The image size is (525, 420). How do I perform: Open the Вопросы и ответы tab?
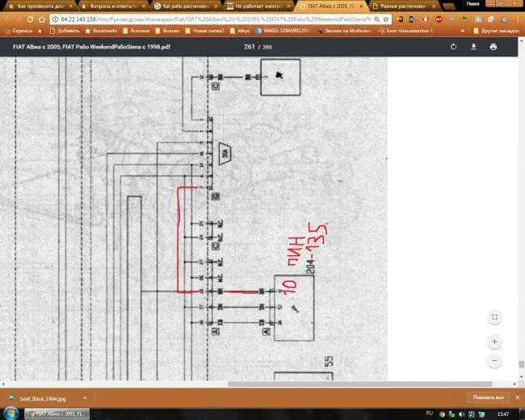click(x=113, y=6)
